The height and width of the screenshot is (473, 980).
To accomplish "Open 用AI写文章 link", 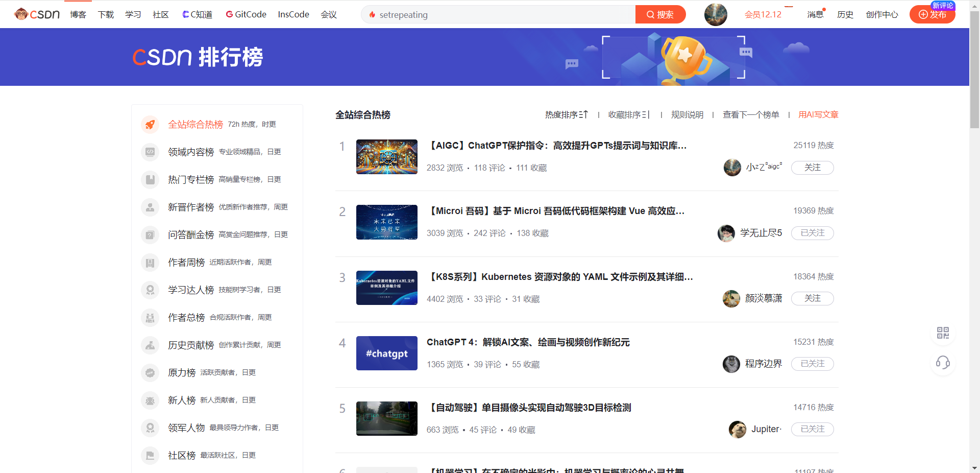I will (818, 115).
